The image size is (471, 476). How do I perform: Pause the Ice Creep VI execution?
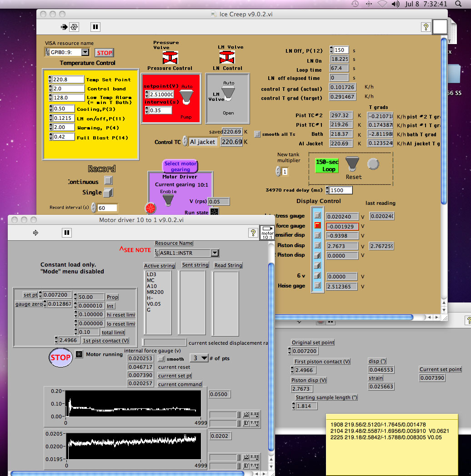coord(95,27)
